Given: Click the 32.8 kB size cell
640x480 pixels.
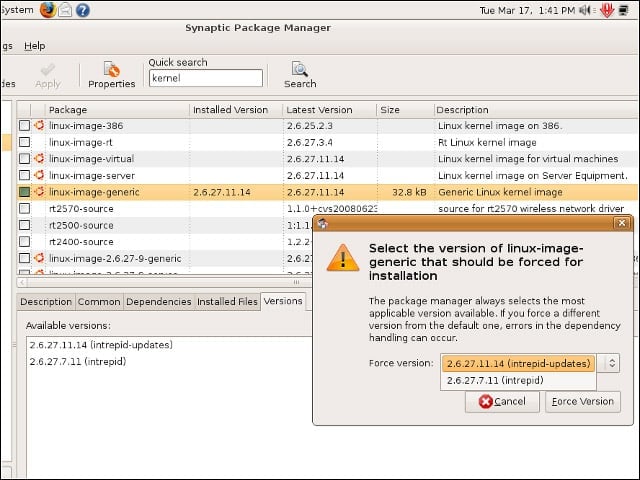Looking at the screenshot, I should point(409,192).
